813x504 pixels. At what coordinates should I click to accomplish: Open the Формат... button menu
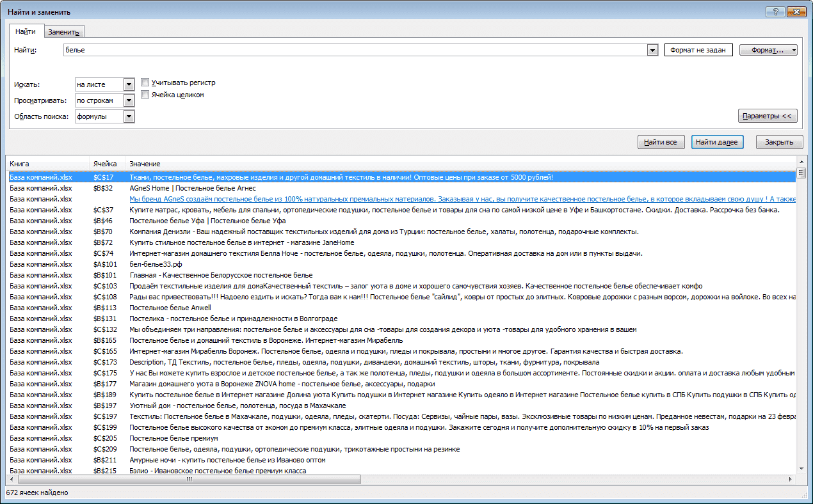point(768,50)
